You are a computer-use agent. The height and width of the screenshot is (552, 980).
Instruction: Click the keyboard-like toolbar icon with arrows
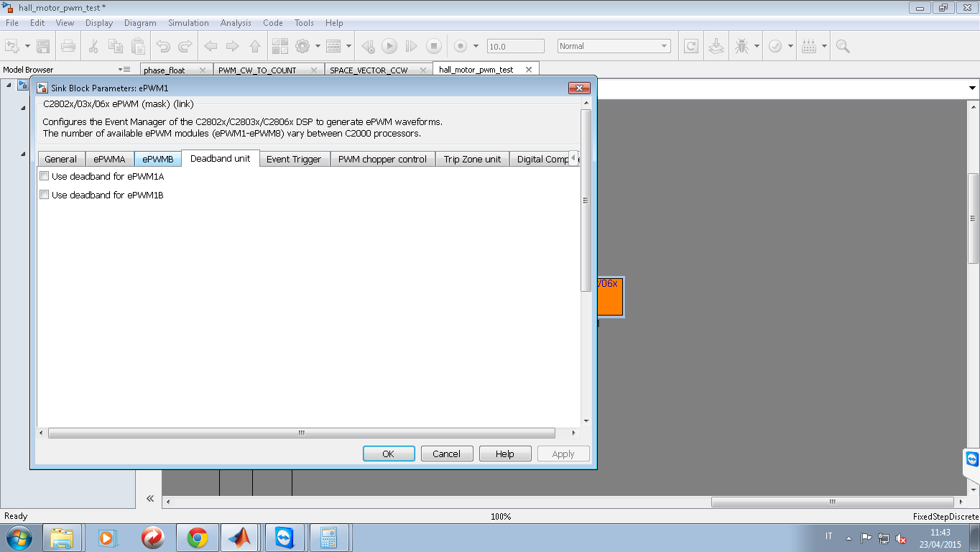click(x=809, y=46)
